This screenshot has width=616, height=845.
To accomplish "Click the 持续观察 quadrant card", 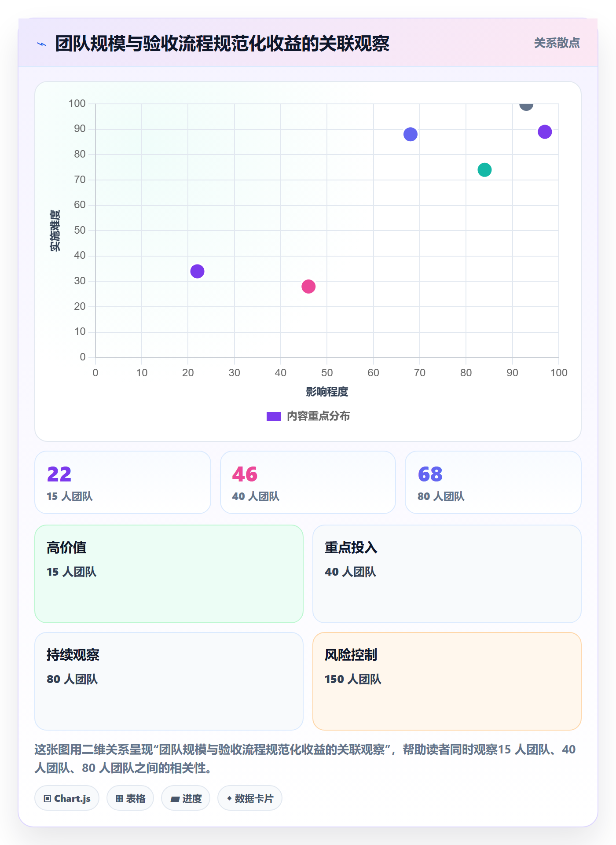I will [x=169, y=681].
